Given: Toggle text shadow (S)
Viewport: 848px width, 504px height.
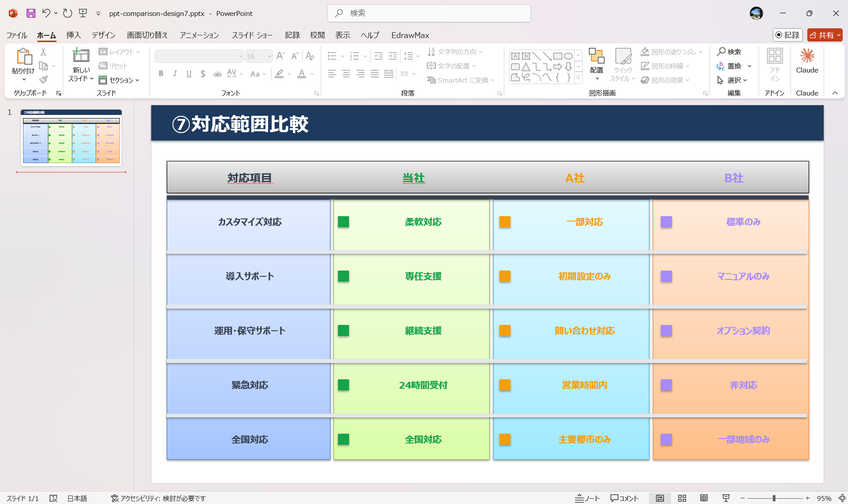Looking at the screenshot, I should pyautogui.click(x=203, y=74).
